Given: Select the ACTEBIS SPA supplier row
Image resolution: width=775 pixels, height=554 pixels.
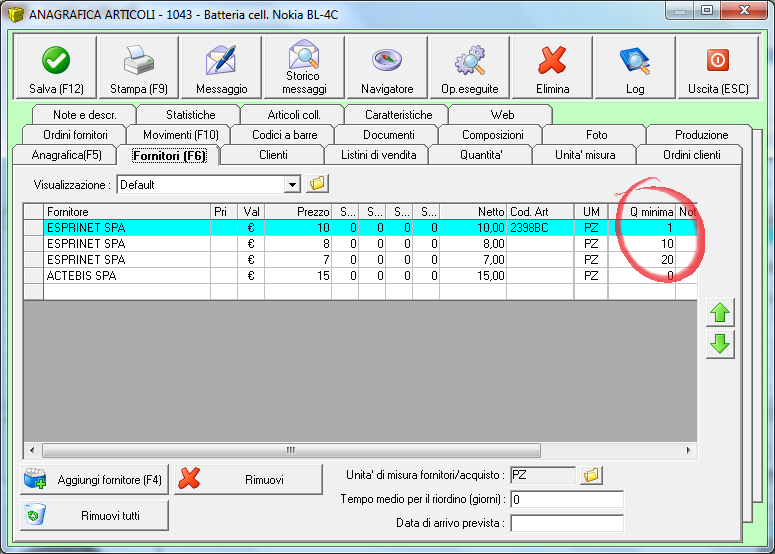Looking at the screenshot, I should coord(360,275).
